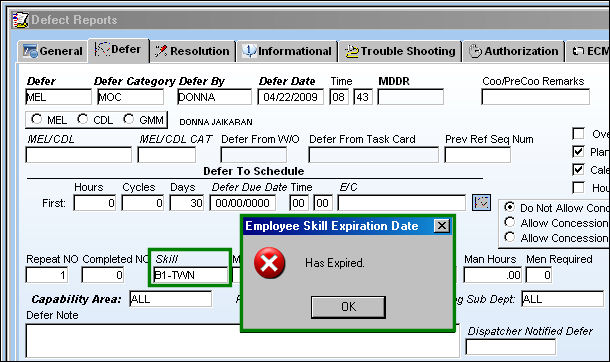Click the First Hours field
The image size is (610, 362).
pos(95,203)
